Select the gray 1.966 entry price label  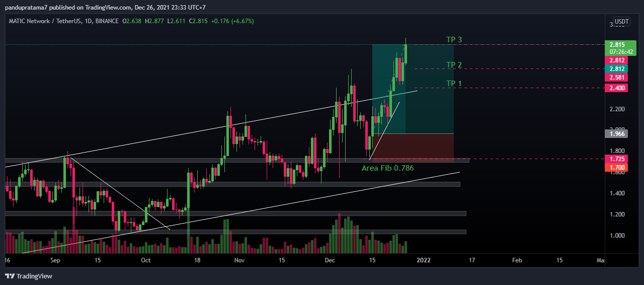pos(617,133)
